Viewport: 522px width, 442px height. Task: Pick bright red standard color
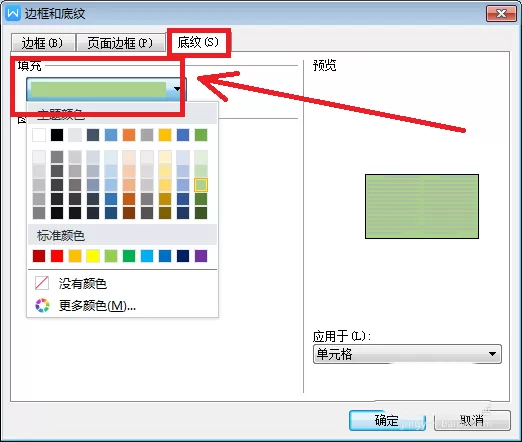[x=57, y=256]
